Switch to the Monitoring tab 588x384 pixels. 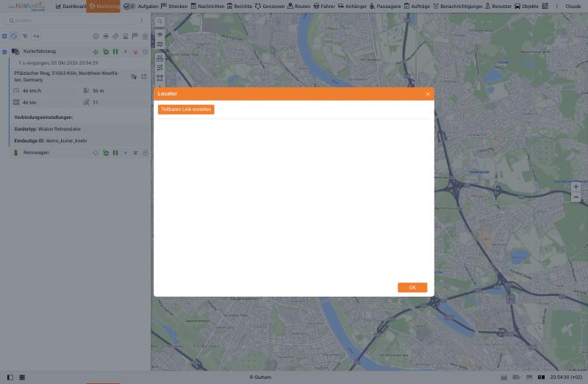104,7
